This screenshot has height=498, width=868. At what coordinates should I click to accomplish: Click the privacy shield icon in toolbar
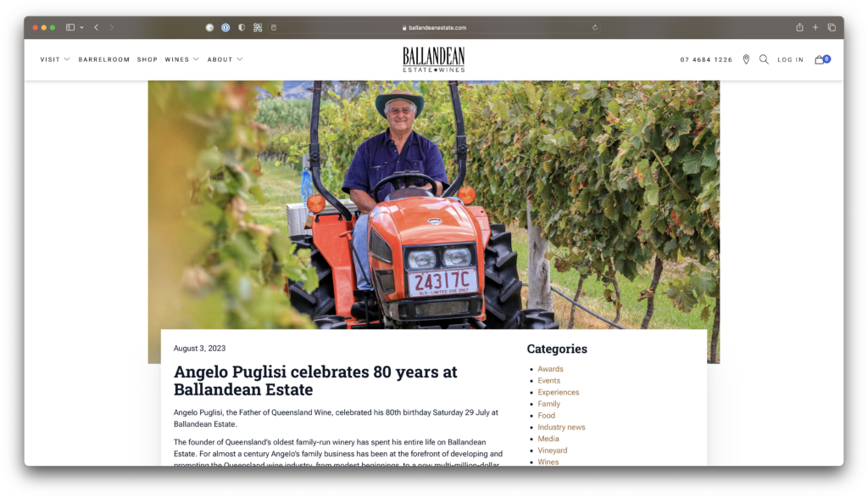pos(242,27)
